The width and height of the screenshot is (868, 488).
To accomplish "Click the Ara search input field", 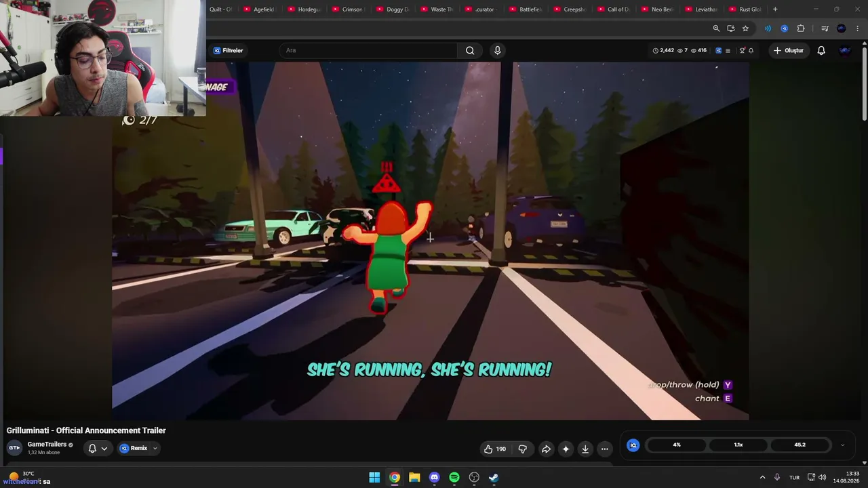I will pos(369,50).
